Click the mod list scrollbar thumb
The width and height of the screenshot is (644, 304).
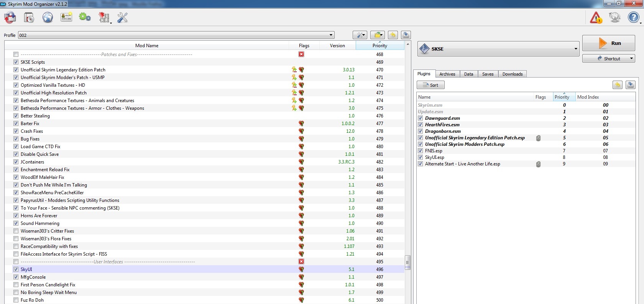tap(408, 263)
